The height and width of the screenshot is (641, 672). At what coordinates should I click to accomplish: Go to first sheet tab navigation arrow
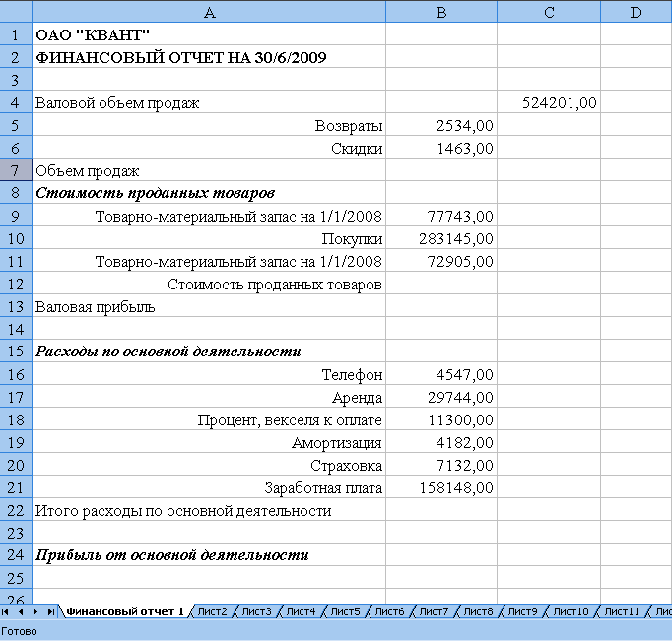pos(5,611)
